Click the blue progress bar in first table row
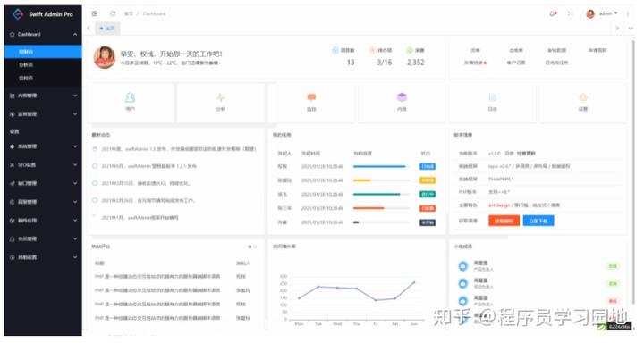The height and width of the screenshot is (343, 644). pos(379,166)
